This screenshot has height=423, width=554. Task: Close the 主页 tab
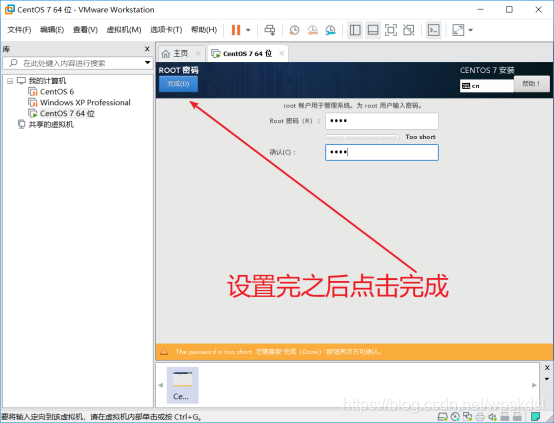(198, 53)
